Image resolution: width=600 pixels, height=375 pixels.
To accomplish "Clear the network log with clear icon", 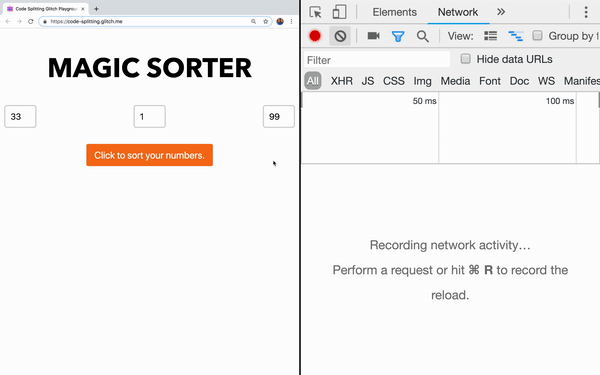I will coord(340,36).
